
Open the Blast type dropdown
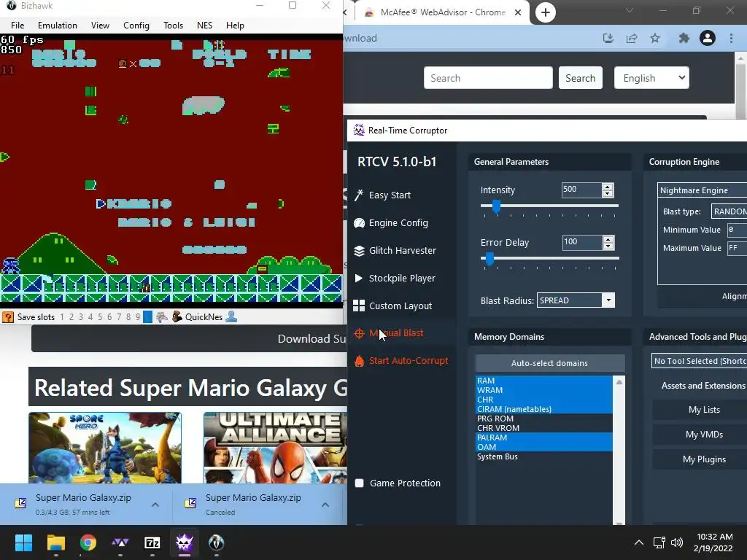729,211
